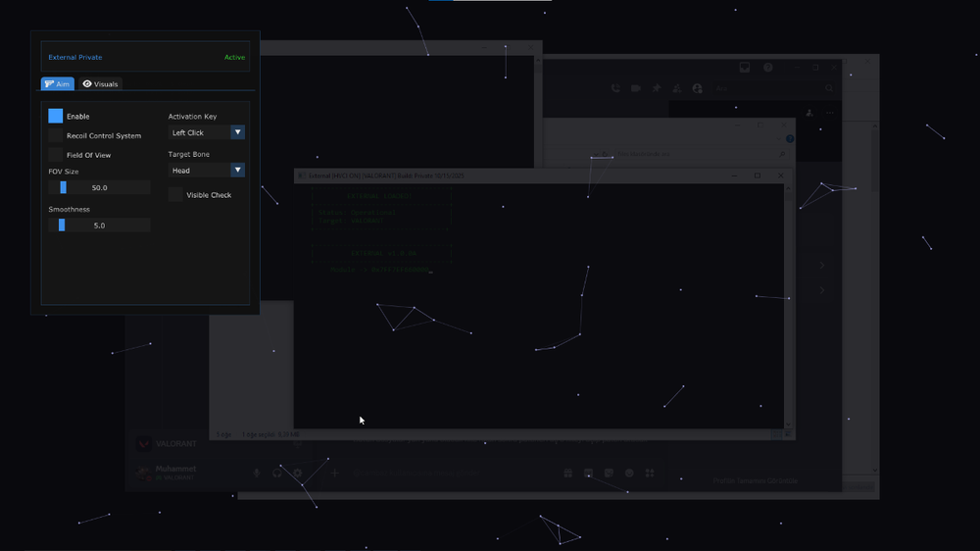Click the Discord help question mark icon
The image size is (980, 551).
tap(768, 68)
